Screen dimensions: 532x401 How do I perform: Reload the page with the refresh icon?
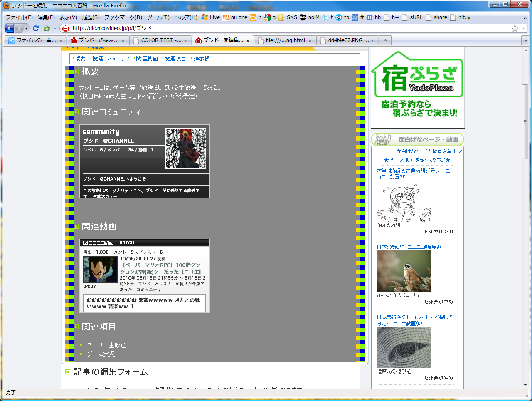[36, 28]
